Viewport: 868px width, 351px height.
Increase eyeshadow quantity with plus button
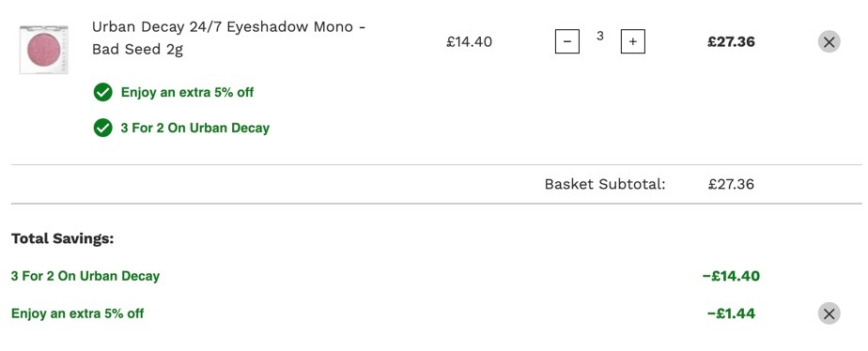[633, 41]
